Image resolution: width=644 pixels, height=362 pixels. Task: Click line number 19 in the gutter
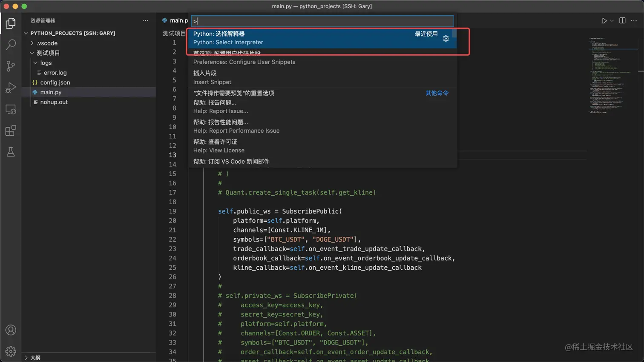[172, 211]
